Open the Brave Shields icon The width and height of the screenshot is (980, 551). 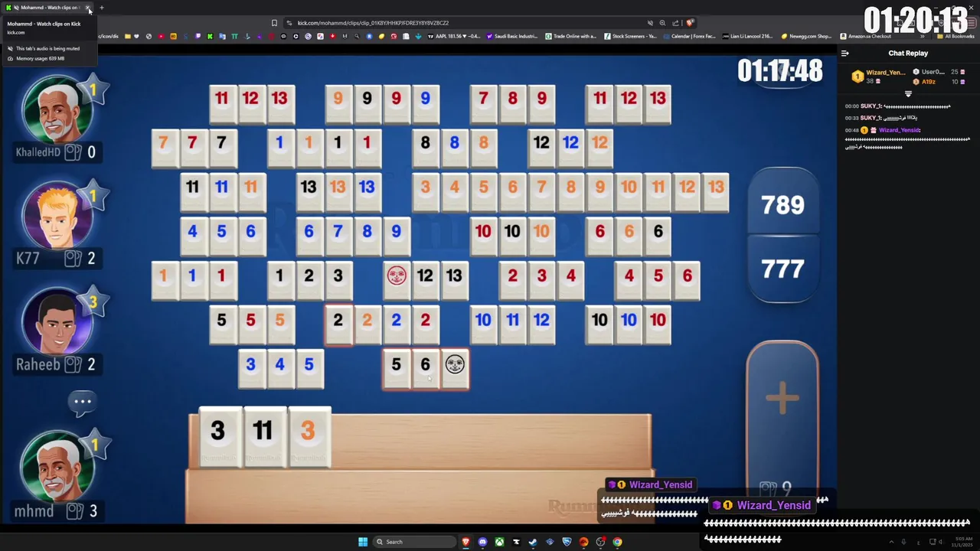pos(690,23)
